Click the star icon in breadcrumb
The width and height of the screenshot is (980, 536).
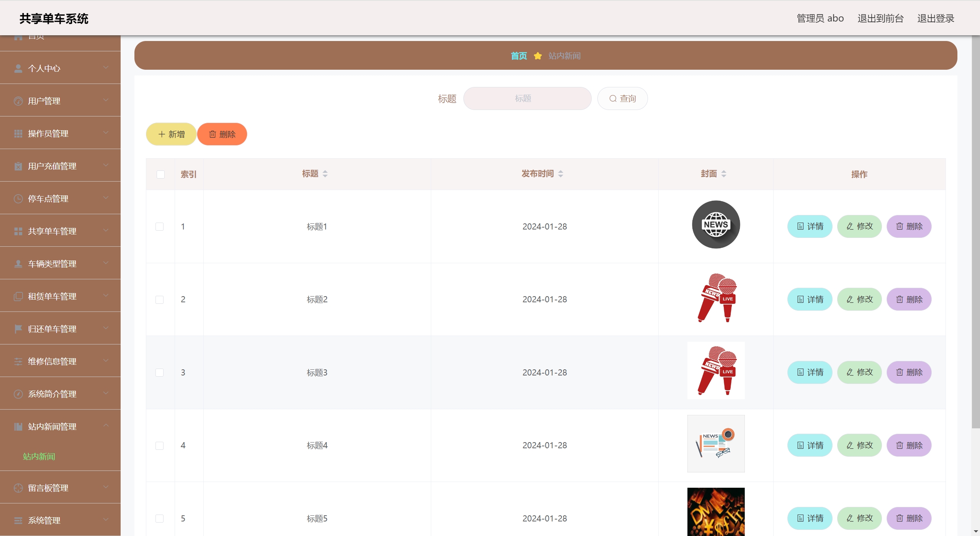point(538,56)
